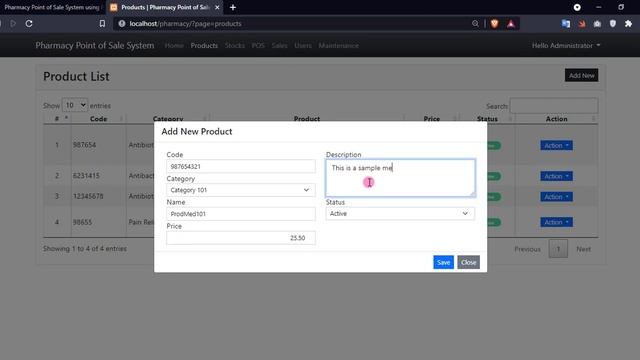640x360 pixels.
Task: Click the Name input field
Action: pos(241,213)
